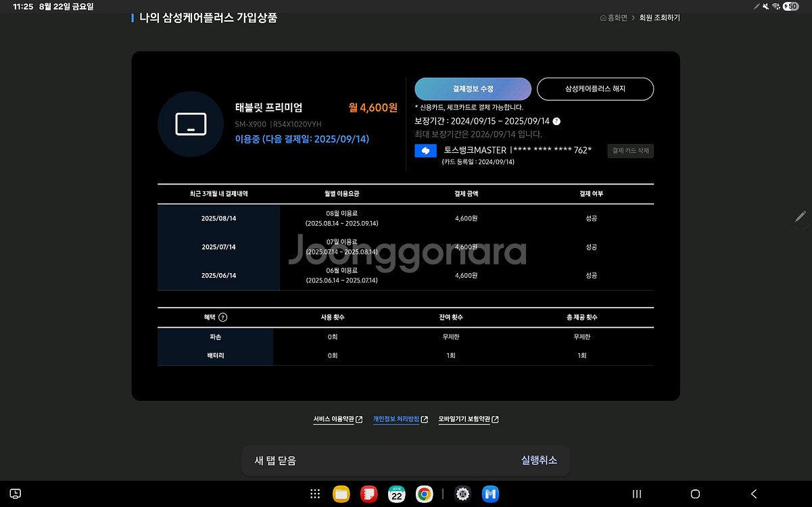The height and width of the screenshot is (507, 812).
Task: Click the tablet device icon
Action: pos(191,124)
